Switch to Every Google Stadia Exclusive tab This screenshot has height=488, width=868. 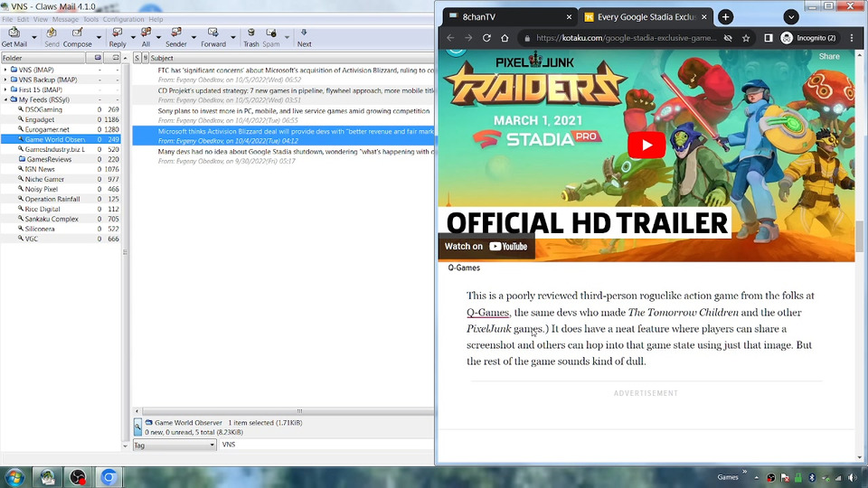click(x=646, y=17)
